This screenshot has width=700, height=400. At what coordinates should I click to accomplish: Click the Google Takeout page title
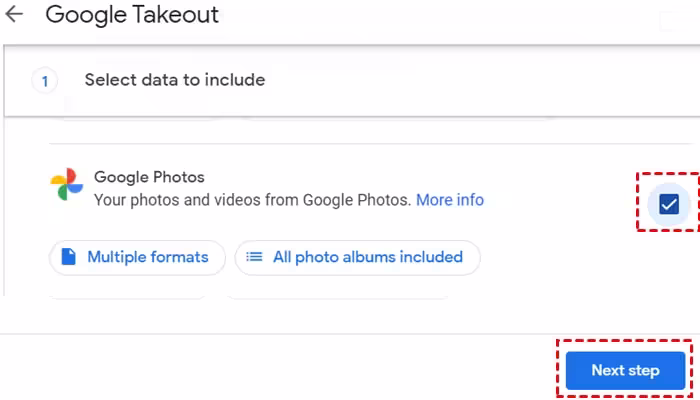tap(132, 16)
